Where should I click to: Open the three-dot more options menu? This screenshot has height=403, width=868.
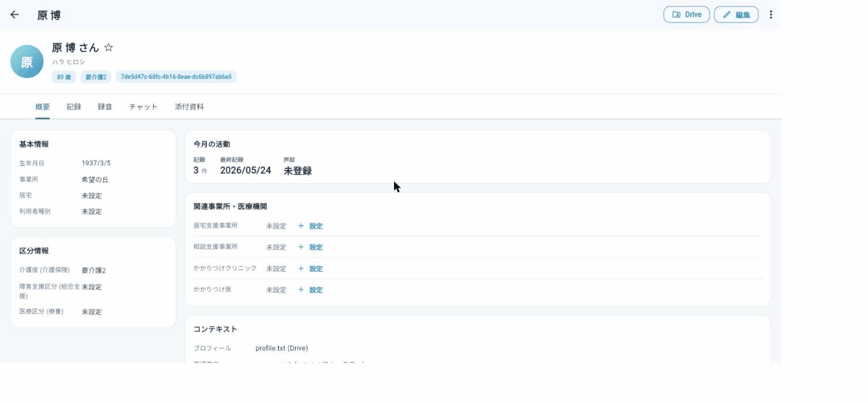[771, 15]
